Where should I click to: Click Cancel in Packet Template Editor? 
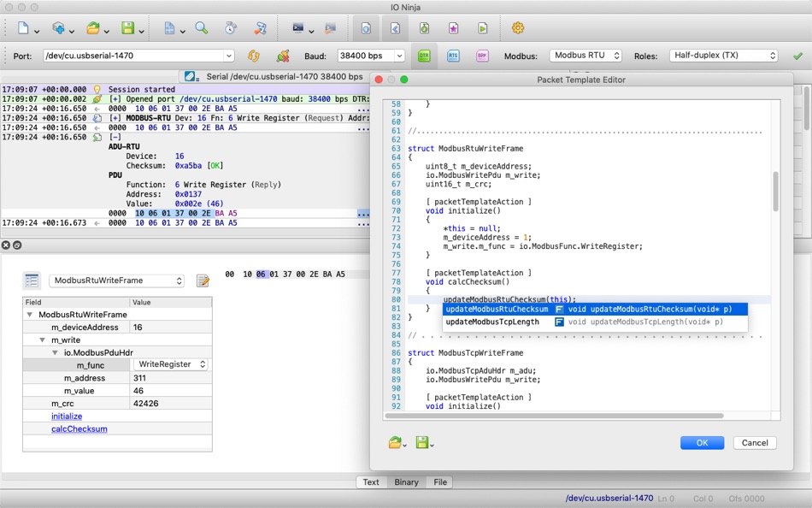(755, 443)
